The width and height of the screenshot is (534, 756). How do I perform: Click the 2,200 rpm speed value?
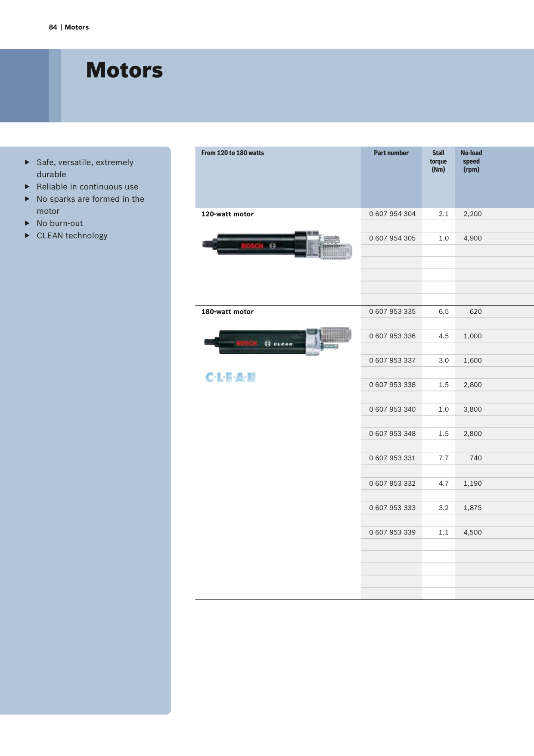pos(472,214)
